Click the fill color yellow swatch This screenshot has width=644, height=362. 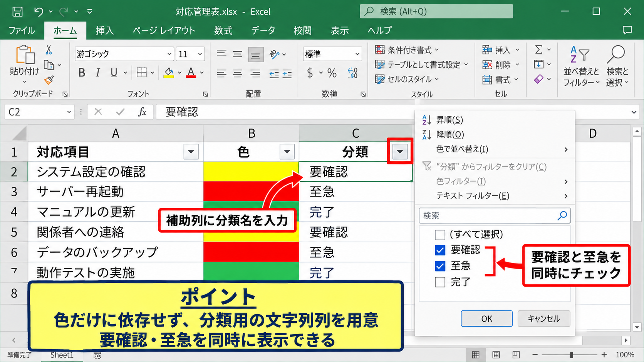169,73
